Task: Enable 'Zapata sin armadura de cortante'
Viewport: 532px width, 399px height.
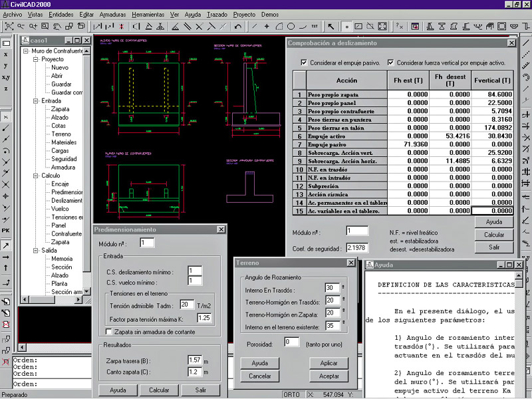Action: click(x=110, y=331)
